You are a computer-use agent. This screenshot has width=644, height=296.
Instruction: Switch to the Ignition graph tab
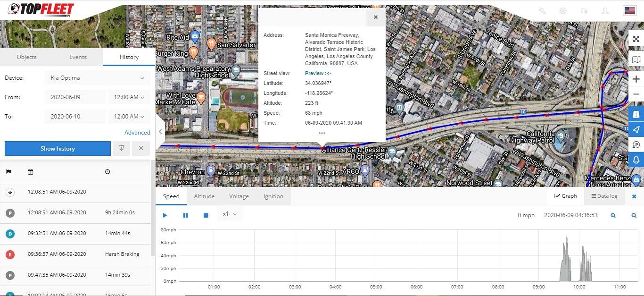pyautogui.click(x=273, y=196)
